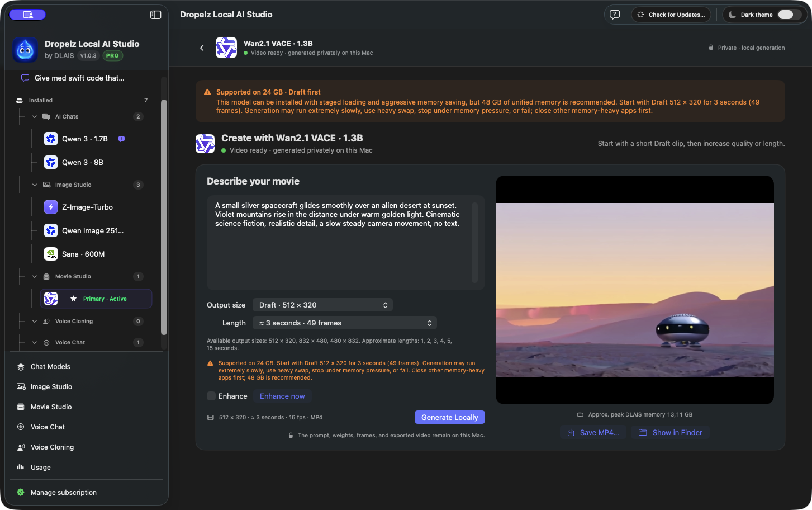The image size is (812, 510).
Task: Click the Primary · Active movie model
Action: pyautogui.click(x=96, y=299)
